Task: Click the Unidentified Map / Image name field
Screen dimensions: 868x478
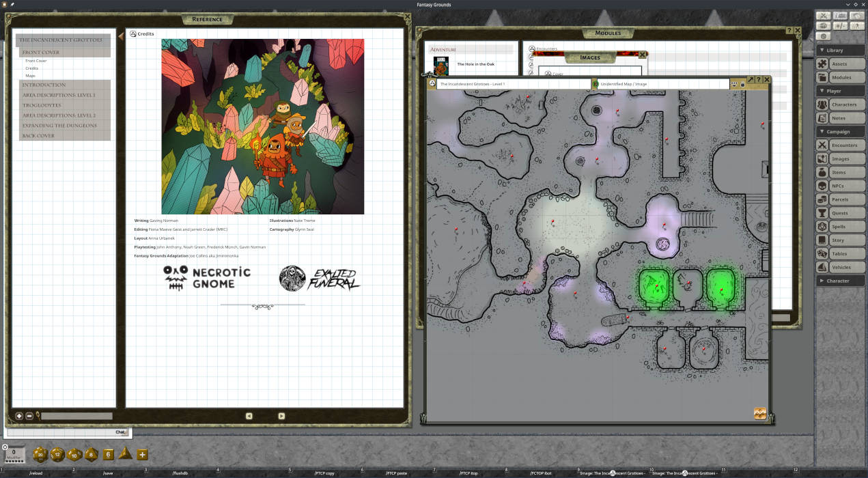Action: [x=664, y=84]
